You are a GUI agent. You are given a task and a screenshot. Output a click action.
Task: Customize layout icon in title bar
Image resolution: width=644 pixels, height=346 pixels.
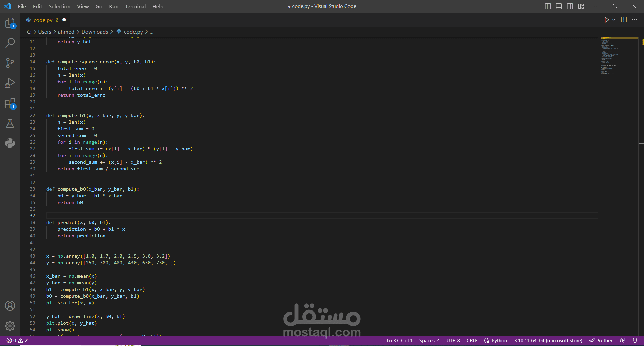(x=581, y=6)
